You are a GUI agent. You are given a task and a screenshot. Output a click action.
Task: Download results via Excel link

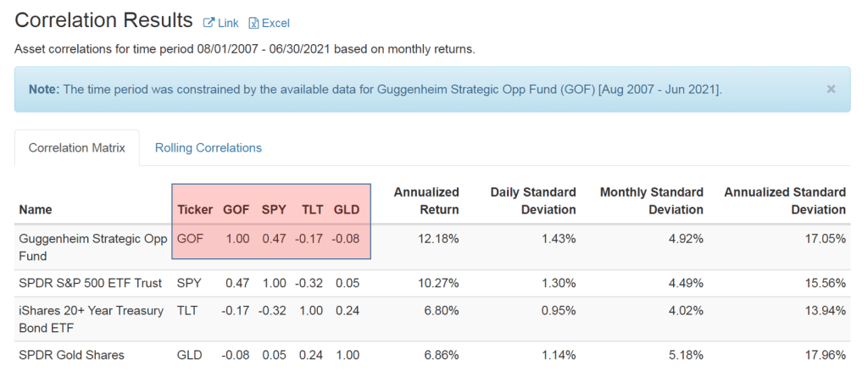coord(275,23)
